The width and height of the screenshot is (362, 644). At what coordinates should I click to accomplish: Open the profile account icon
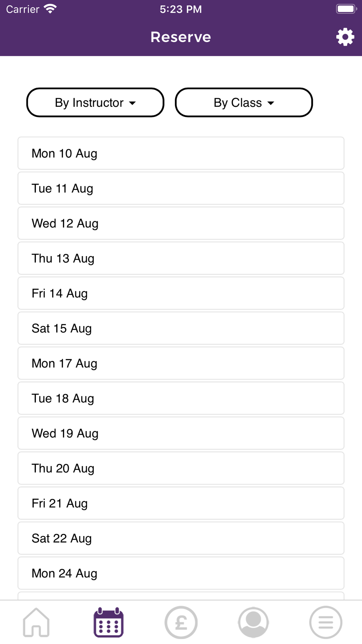coord(253,622)
